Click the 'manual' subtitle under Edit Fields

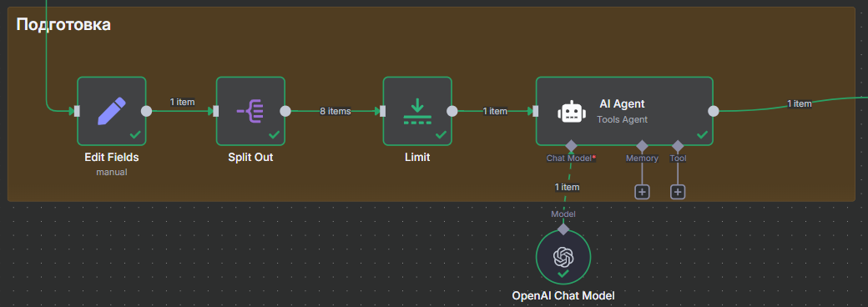pyautogui.click(x=111, y=172)
